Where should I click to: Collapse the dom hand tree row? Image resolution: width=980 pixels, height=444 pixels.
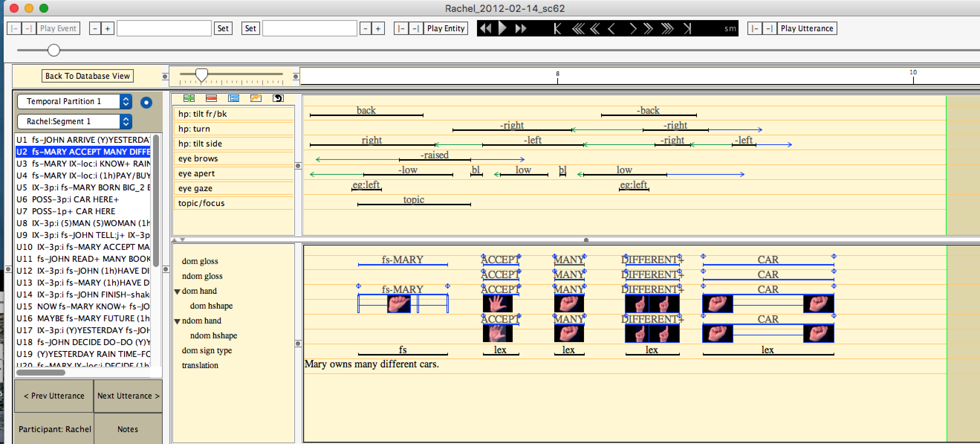pyautogui.click(x=177, y=292)
